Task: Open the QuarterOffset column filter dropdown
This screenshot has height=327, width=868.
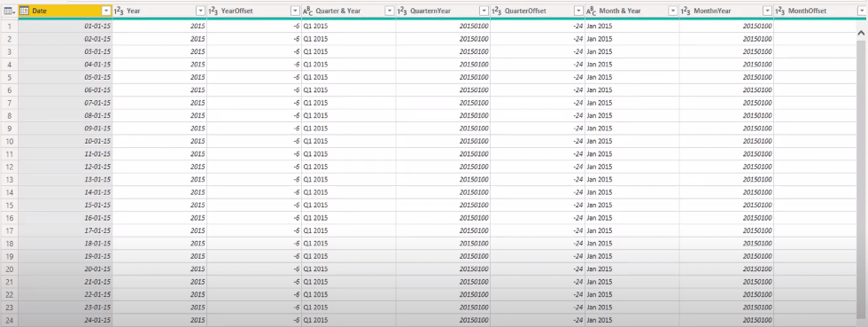Action: (x=578, y=12)
